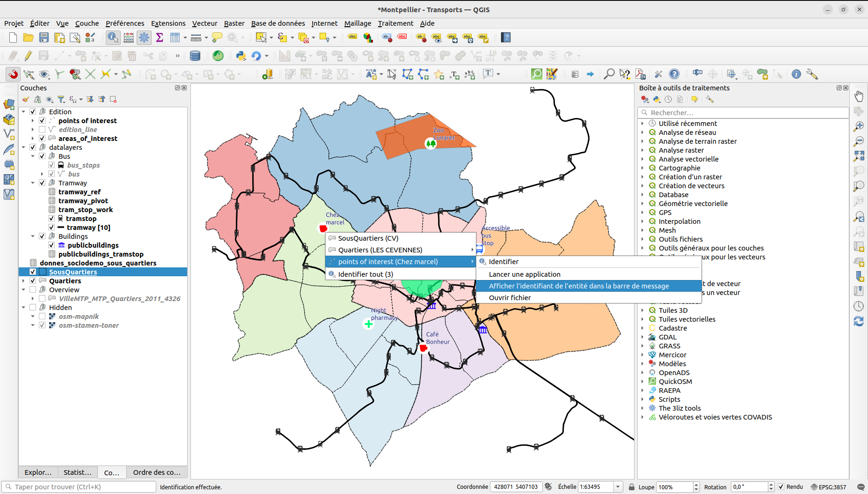
Task: Open the temporal controller clock icon
Action: pos(859,306)
